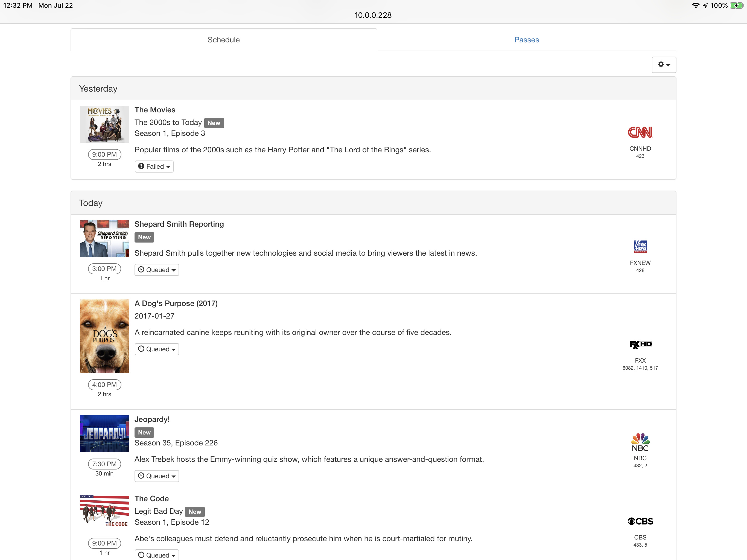Switch to the Passes tab
The width and height of the screenshot is (747, 560).
(526, 40)
